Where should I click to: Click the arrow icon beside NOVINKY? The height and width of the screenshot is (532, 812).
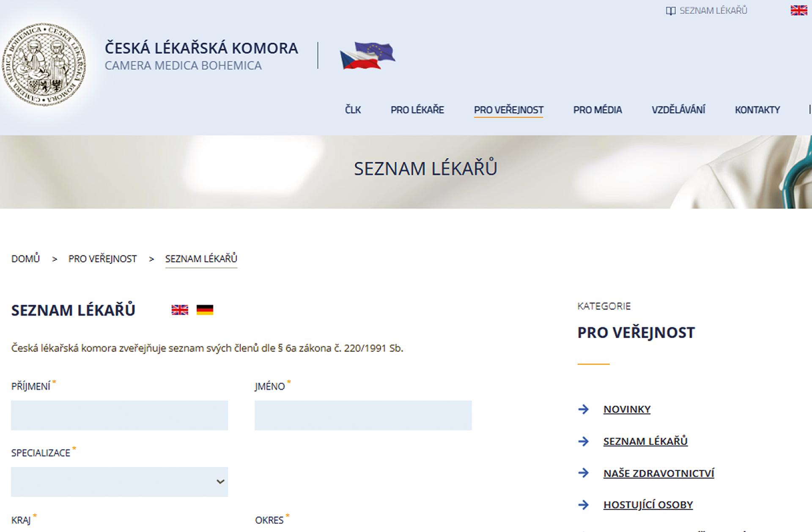(584, 409)
